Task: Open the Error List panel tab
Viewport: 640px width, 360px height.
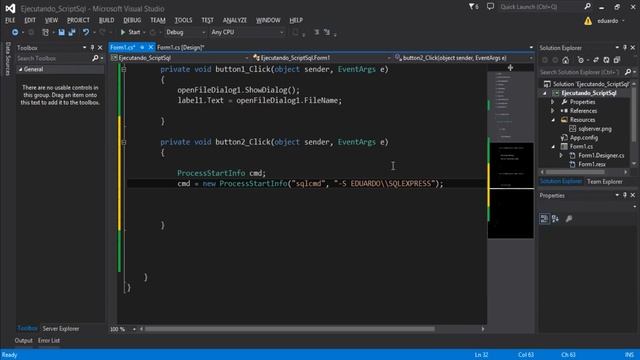Action: [49, 340]
